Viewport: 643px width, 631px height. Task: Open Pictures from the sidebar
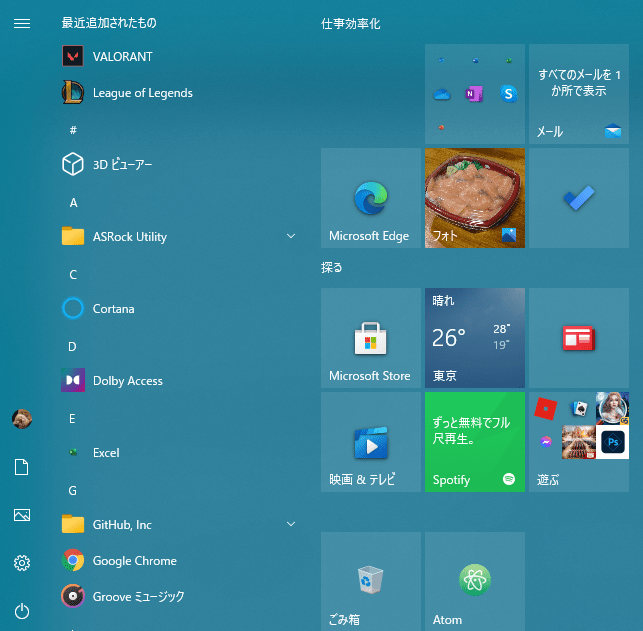point(22,515)
